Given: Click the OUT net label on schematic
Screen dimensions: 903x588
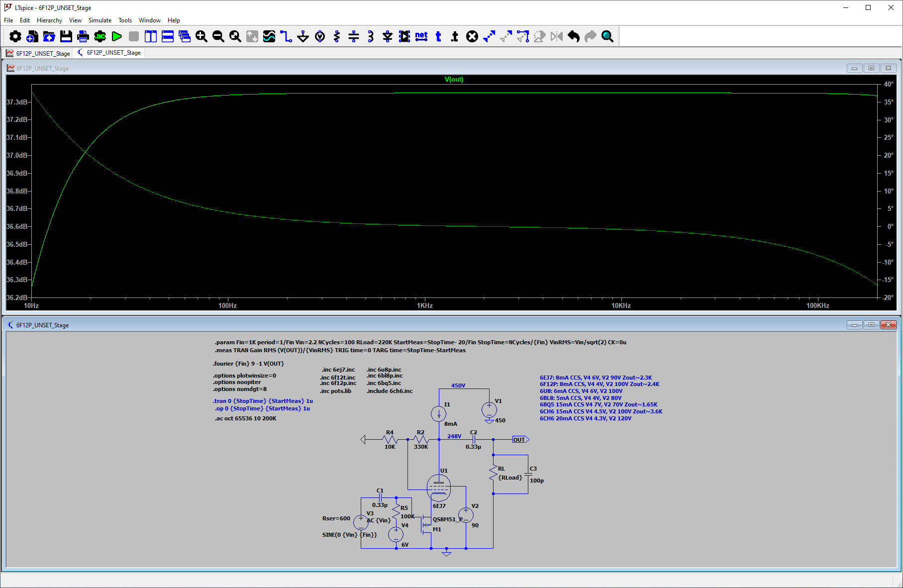Looking at the screenshot, I should pyautogui.click(x=520, y=440).
